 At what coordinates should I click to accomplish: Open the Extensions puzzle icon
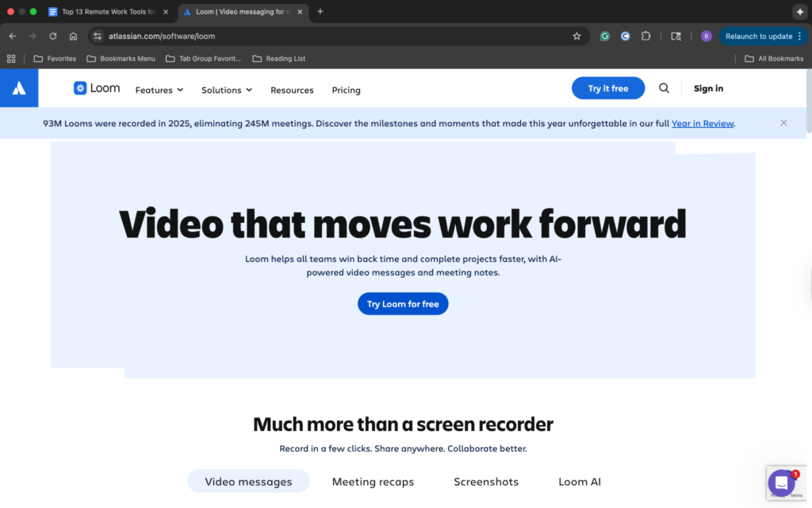[x=645, y=37]
